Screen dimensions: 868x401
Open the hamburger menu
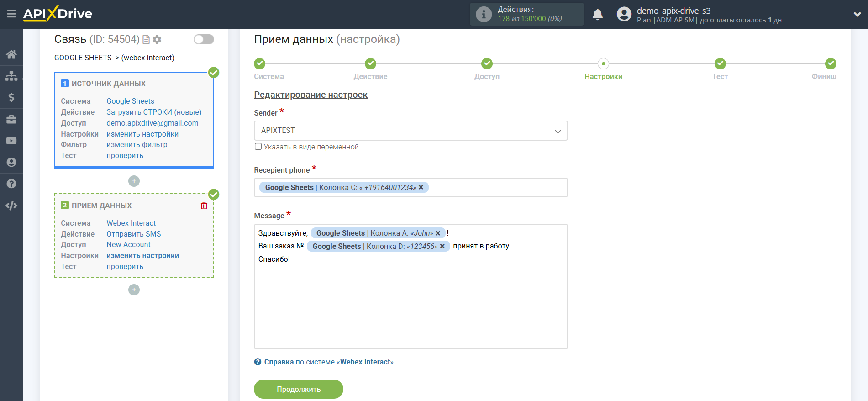click(x=11, y=14)
